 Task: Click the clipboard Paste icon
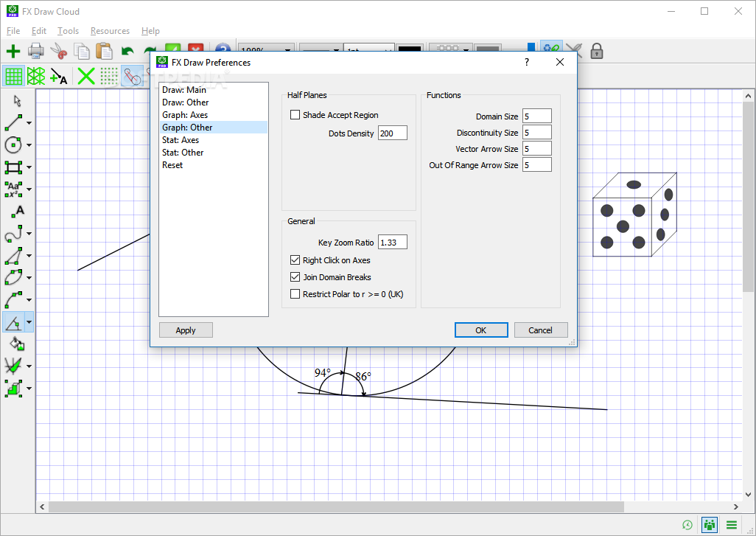pos(104,51)
